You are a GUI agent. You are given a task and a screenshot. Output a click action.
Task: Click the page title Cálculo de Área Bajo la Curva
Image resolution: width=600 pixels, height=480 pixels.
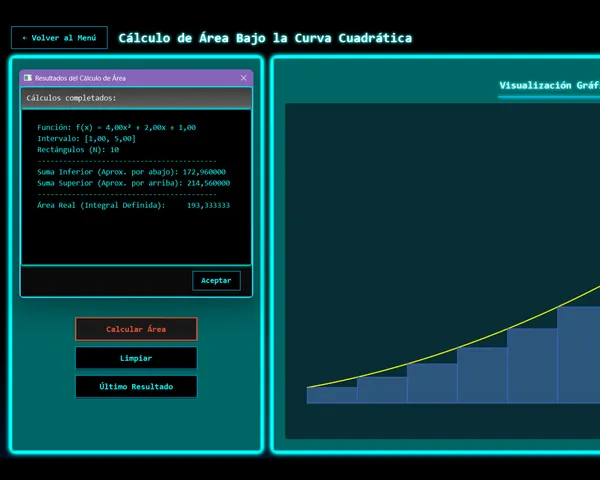click(265, 38)
